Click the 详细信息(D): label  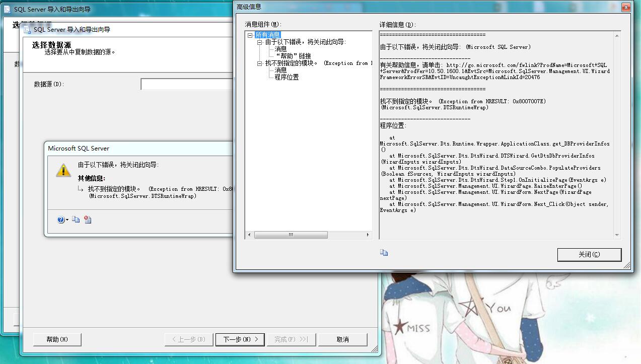(398, 24)
